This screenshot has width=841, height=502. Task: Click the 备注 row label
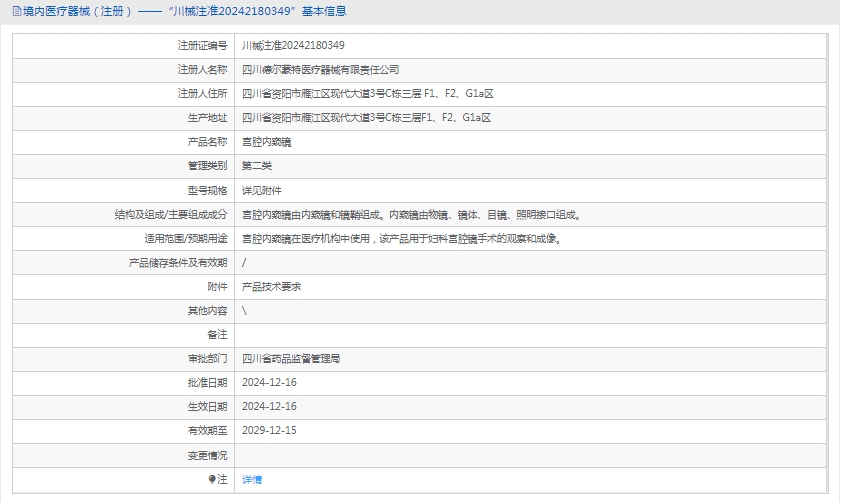tap(217, 334)
